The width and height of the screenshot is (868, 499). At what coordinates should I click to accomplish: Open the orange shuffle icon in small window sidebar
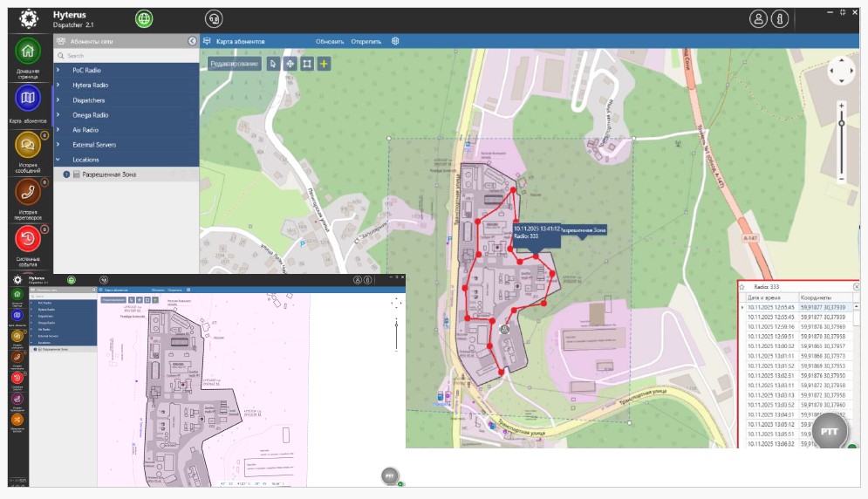[17, 420]
